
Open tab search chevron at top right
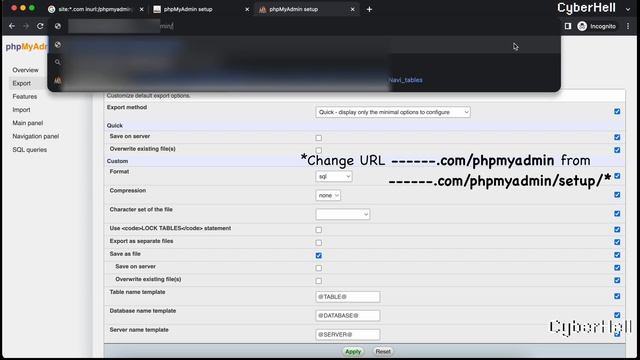(628, 9)
